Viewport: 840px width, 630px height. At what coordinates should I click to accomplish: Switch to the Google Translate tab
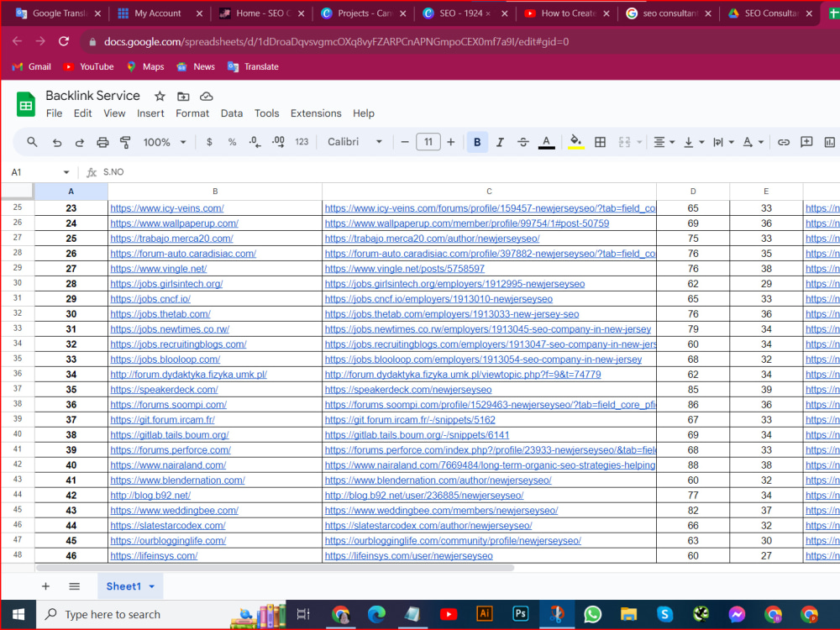(57, 13)
